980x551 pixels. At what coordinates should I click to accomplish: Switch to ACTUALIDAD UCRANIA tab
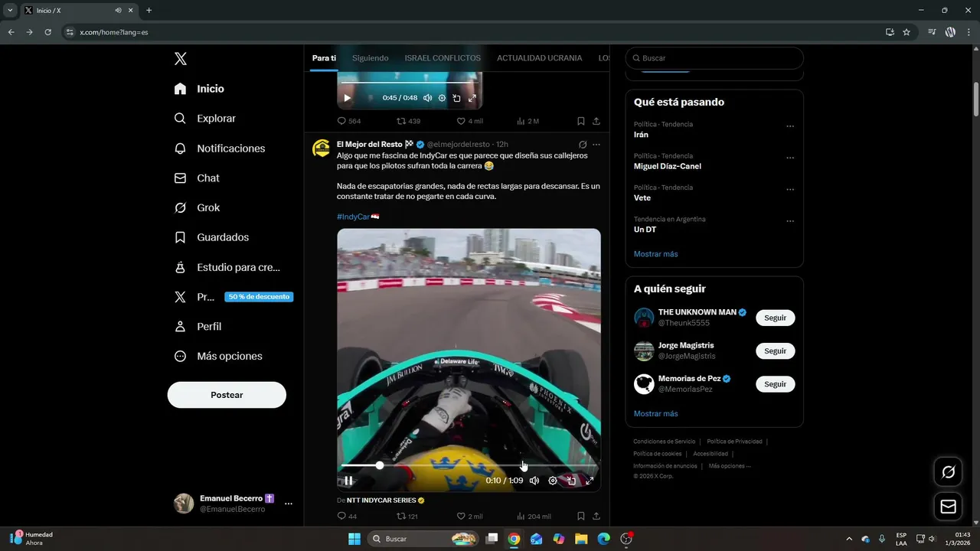[x=539, y=58]
